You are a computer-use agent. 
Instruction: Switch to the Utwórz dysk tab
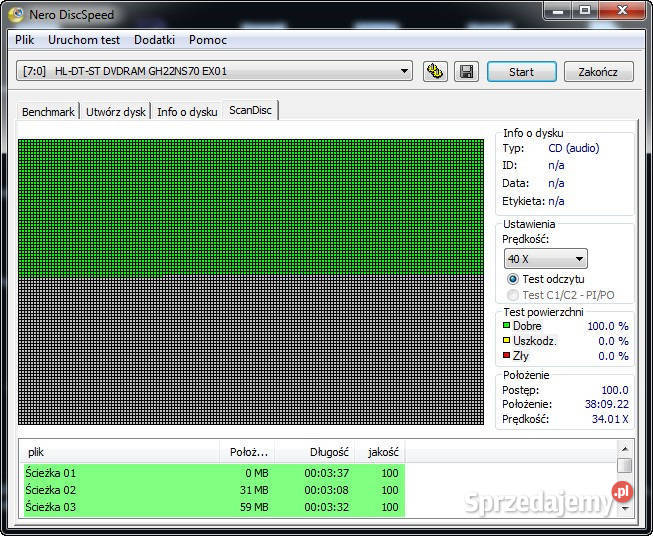[115, 112]
